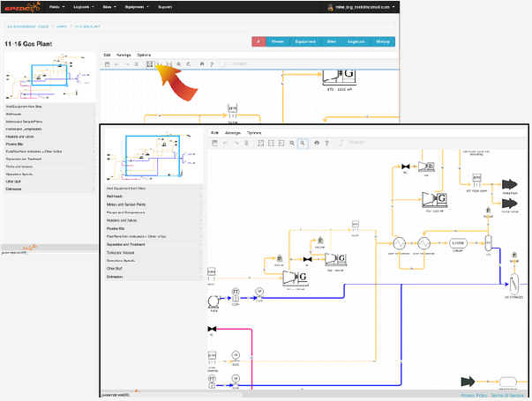Click Zoom Out in the back window toolbar
Viewport: 532px width, 401px height.
(188, 64)
